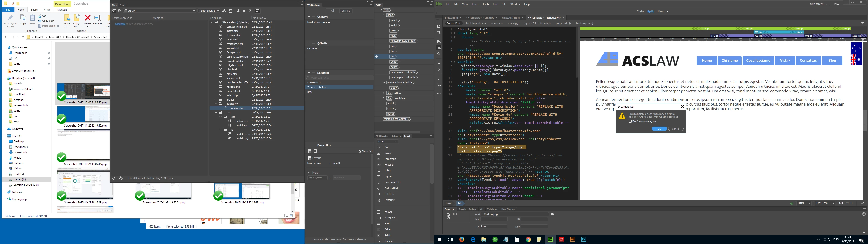Open the Remote server view dropdown

pos(209,11)
